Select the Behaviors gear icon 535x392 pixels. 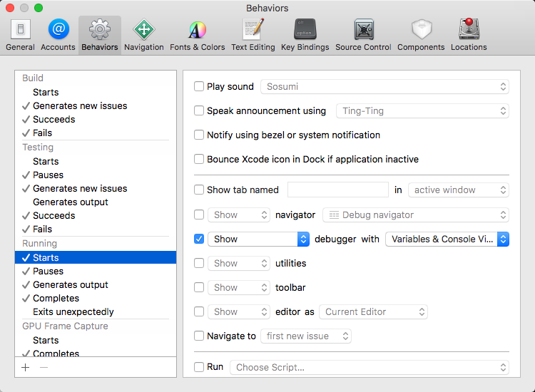(x=100, y=29)
